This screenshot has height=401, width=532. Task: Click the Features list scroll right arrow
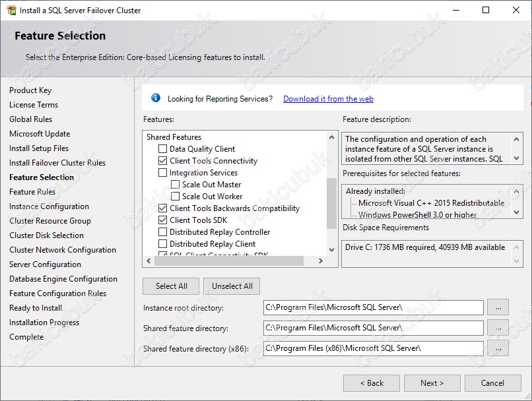pos(320,261)
